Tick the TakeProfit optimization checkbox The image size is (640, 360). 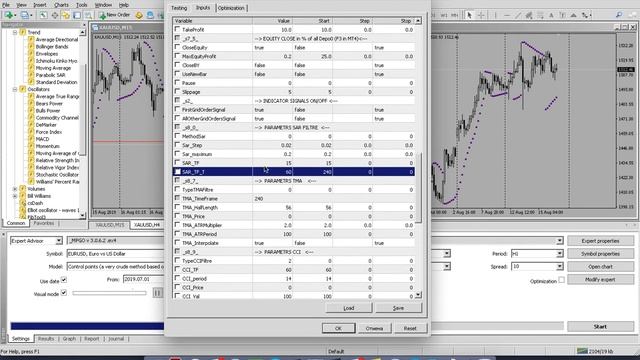[177, 29]
